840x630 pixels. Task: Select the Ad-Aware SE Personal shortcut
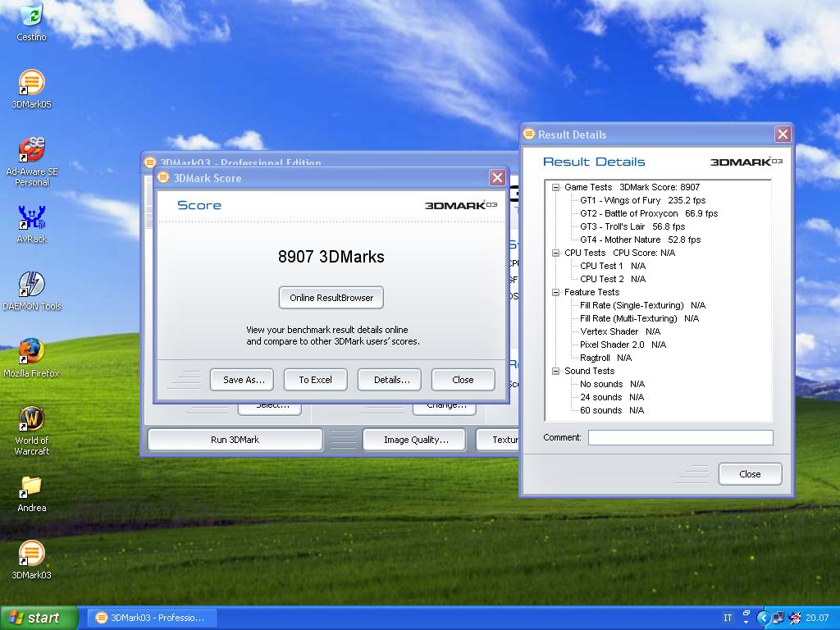tap(32, 162)
